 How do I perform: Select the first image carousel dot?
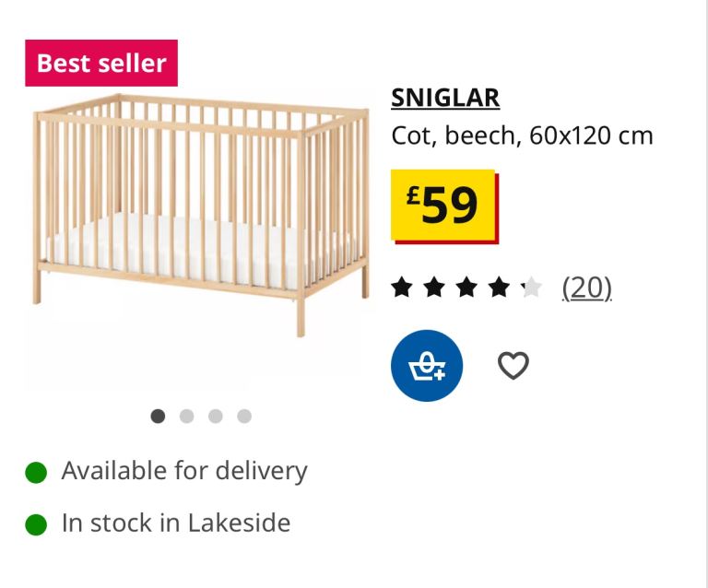pyautogui.click(x=158, y=416)
